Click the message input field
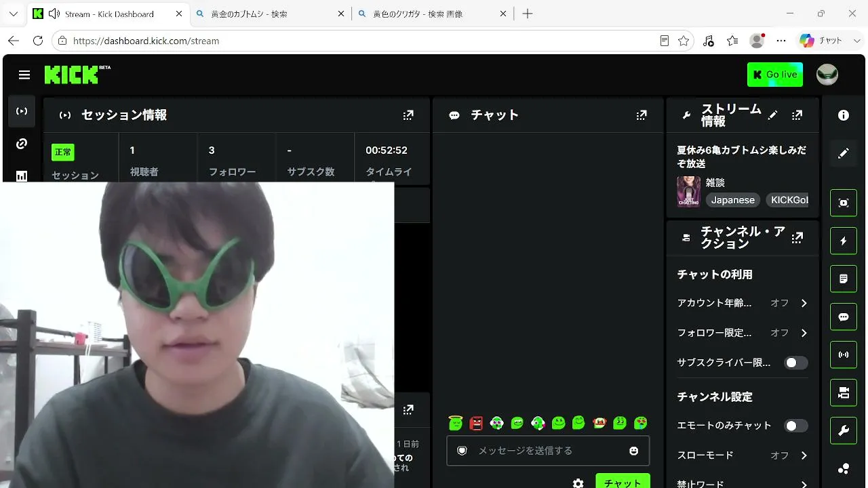This screenshot has height=488, width=868. pos(548,451)
